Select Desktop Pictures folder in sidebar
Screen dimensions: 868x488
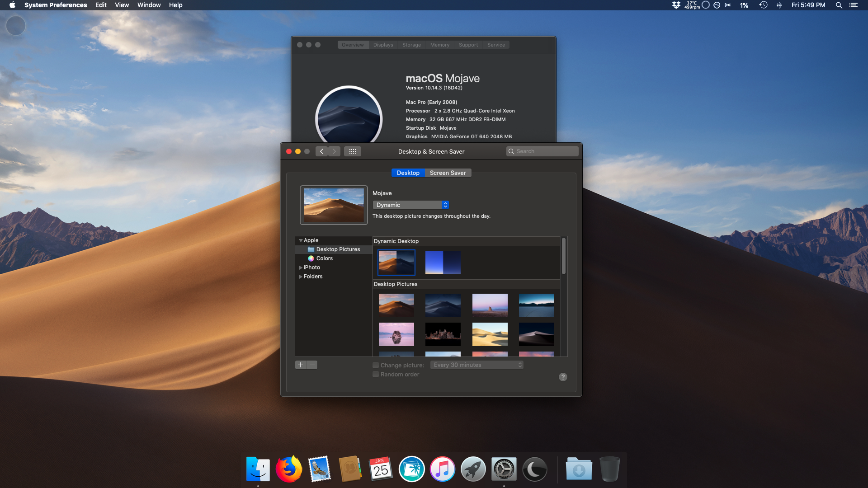coord(338,249)
